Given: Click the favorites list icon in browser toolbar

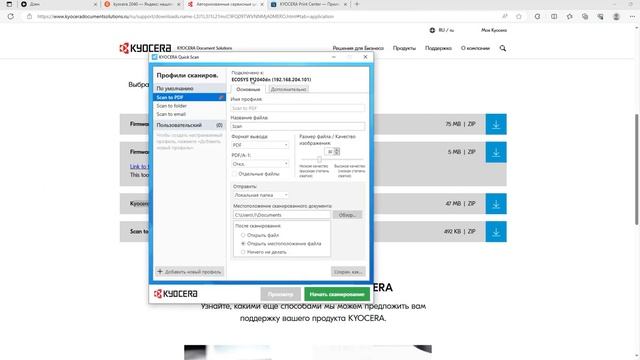Looking at the screenshot, I should pyautogui.click(x=569, y=16).
